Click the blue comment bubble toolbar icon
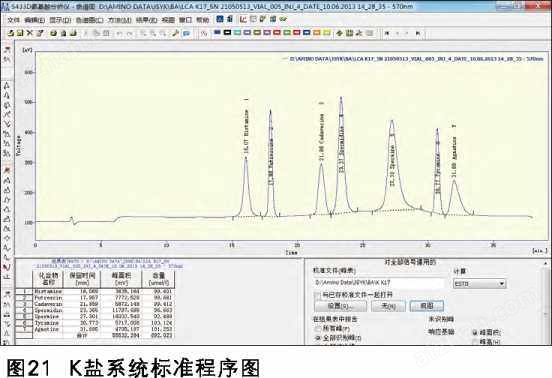Viewport: 552px width, 378px height. (187, 33)
